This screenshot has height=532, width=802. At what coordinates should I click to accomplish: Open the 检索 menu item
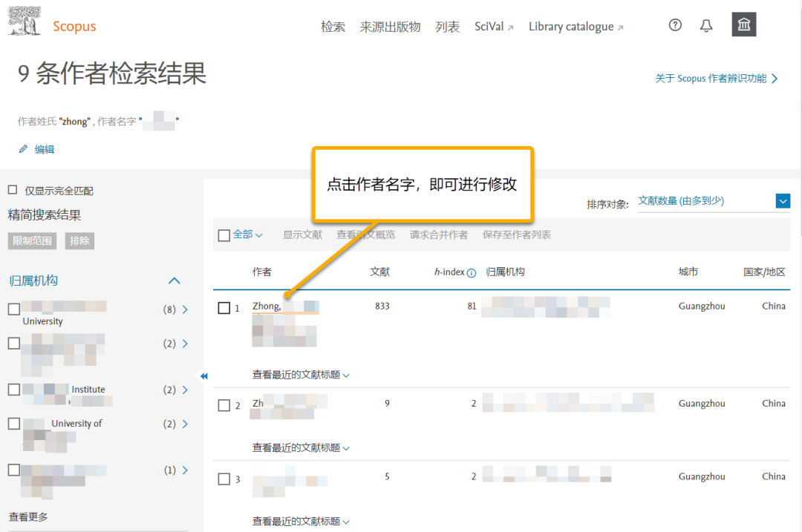pos(333,26)
